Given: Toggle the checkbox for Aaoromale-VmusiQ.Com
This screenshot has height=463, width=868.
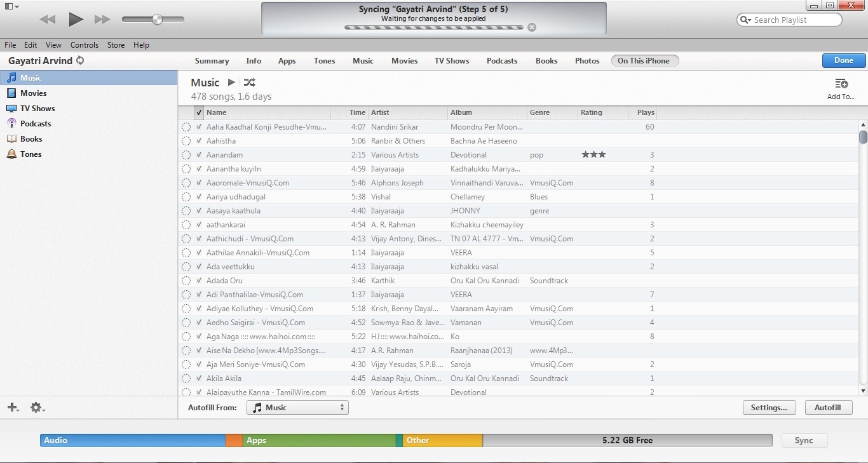Looking at the screenshot, I should [x=200, y=183].
